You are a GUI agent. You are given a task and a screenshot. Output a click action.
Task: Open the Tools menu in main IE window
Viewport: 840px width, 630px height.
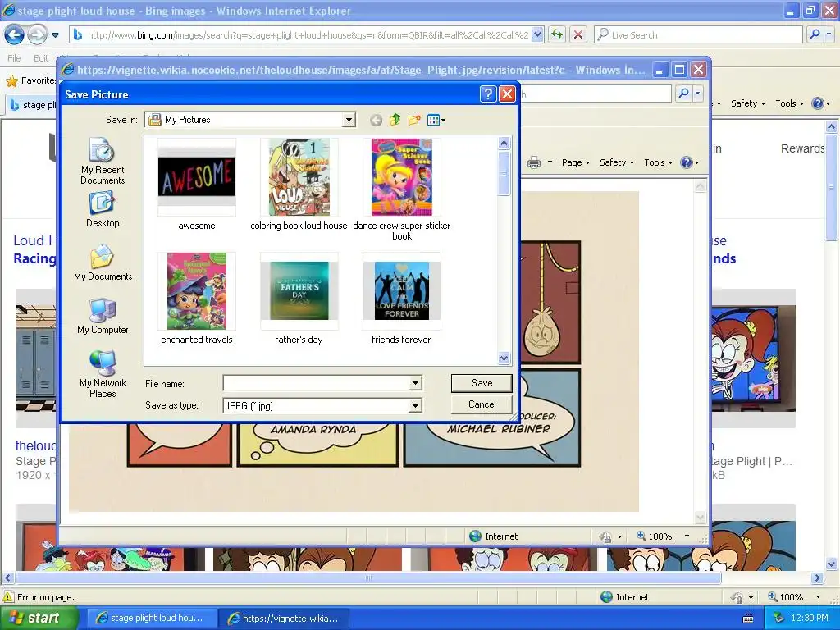click(x=789, y=103)
